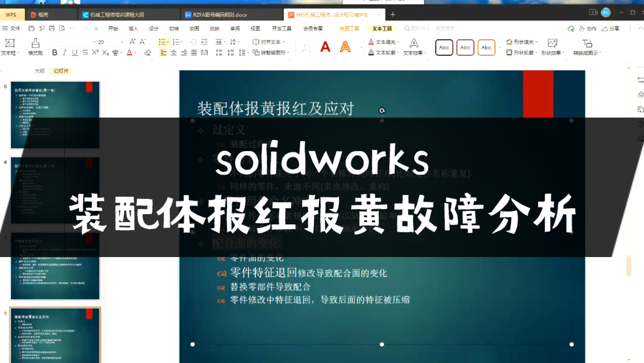Click the Undo arrow icon
644x363 pixels.
(72, 29)
